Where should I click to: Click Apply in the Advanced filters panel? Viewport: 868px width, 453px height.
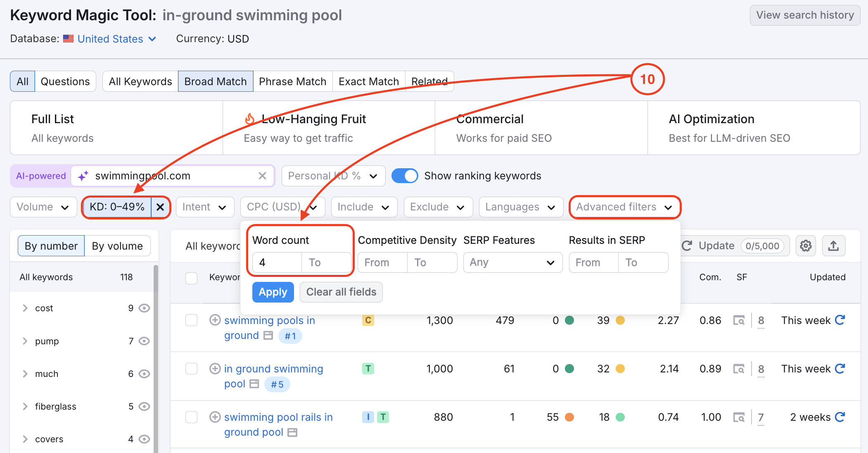pos(273,292)
